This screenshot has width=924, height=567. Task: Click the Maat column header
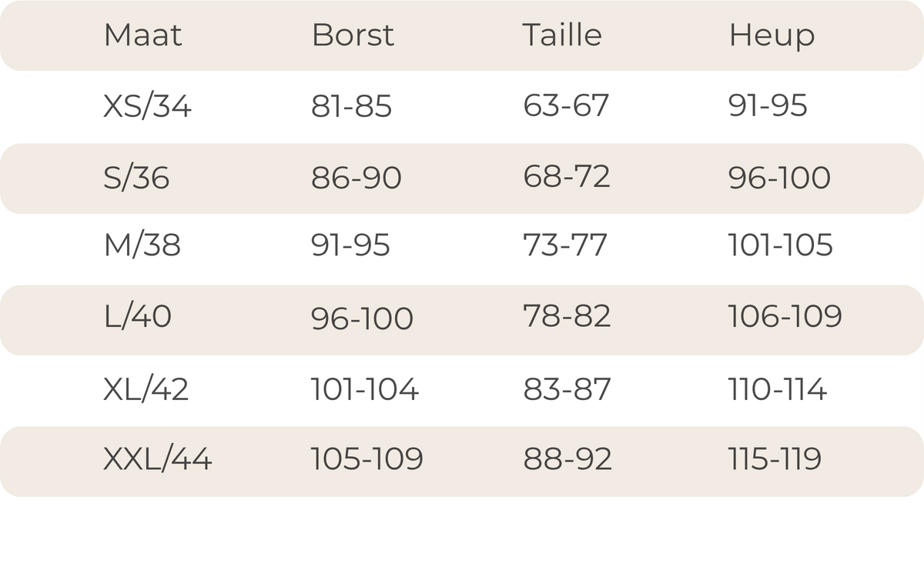tap(143, 35)
